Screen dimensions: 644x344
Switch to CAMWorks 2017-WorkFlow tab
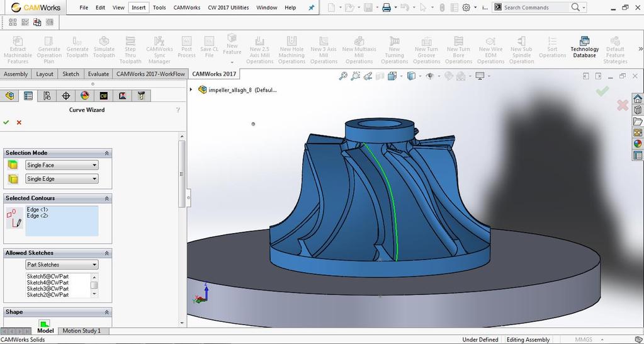click(x=150, y=74)
